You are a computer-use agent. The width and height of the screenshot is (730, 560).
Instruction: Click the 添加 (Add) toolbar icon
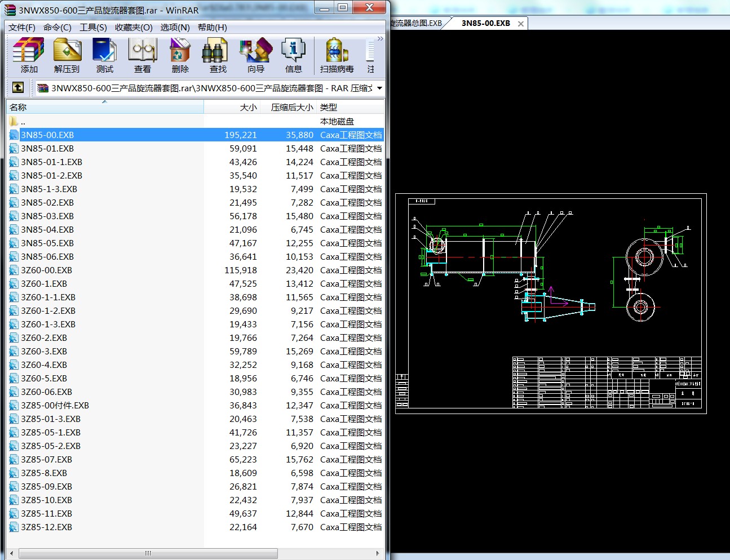29,55
